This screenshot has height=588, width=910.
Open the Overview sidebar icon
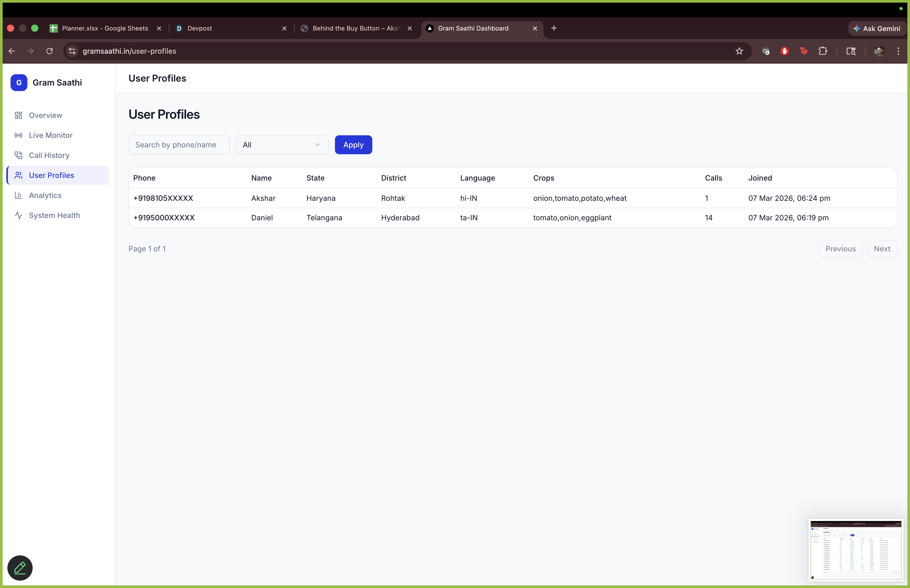(18, 115)
